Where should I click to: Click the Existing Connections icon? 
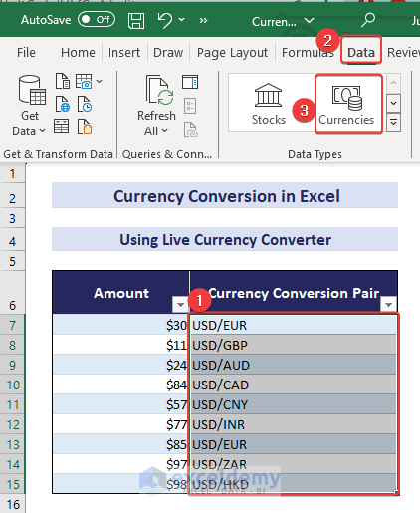click(85, 127)
